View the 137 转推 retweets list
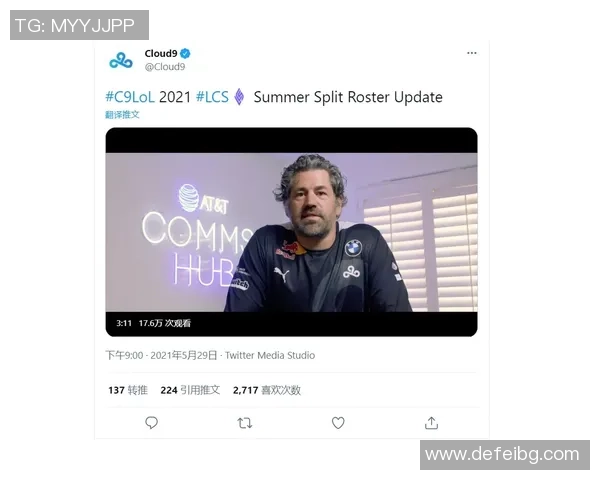This screenshot has height=480, width=600. coord(128,390)
